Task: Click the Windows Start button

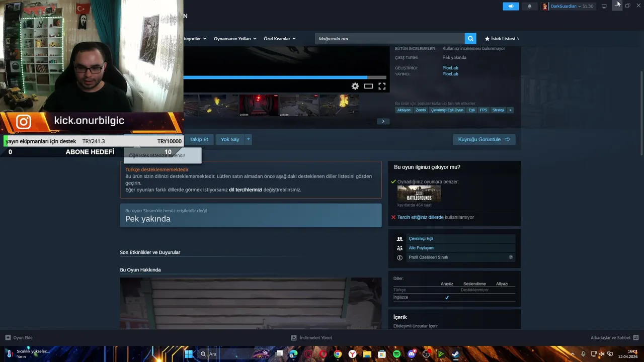Action: (188, 354)
